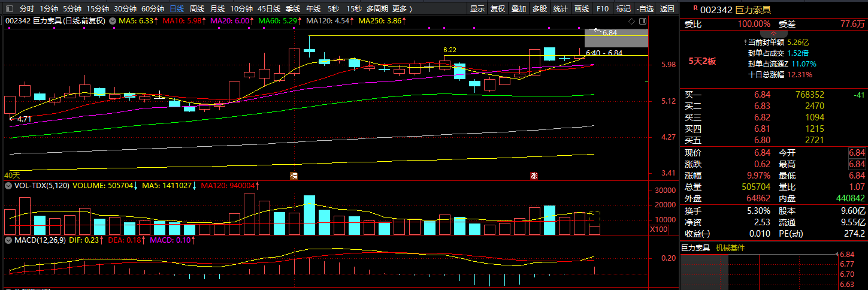Select the 5分钟 period tab
The width and height of the screenshot is (868, 290).
[x=72, y=9]
